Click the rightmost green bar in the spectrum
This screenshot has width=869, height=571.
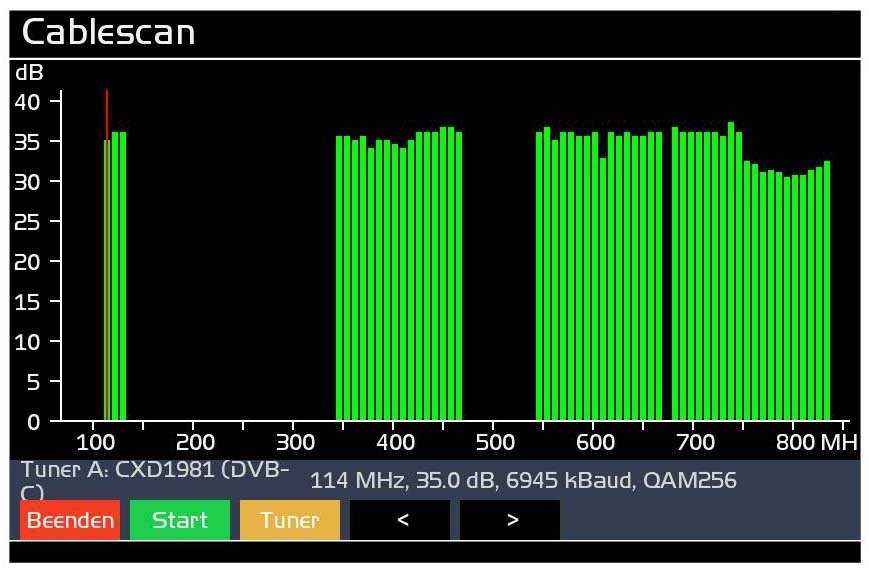[x=827, y=290]
